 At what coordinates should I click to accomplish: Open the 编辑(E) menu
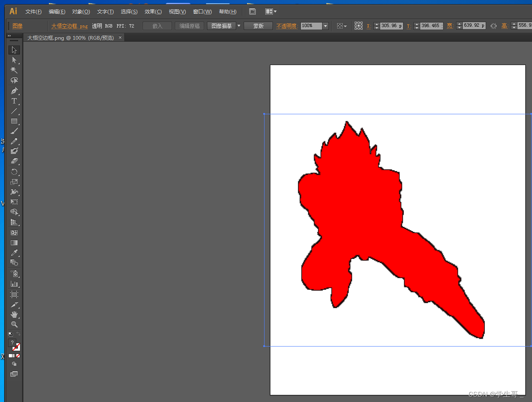57,12
